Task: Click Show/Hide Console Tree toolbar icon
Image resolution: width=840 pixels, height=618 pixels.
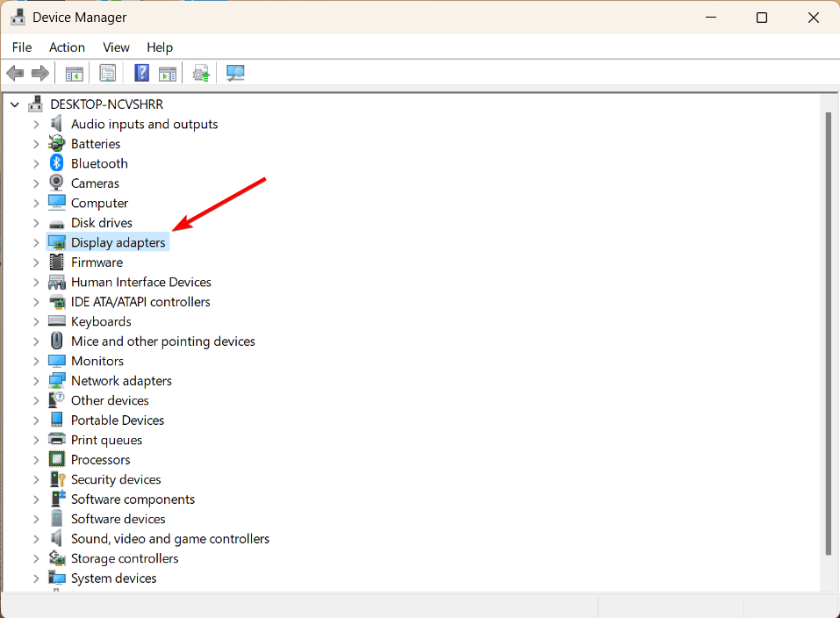Action: [74, 73]
